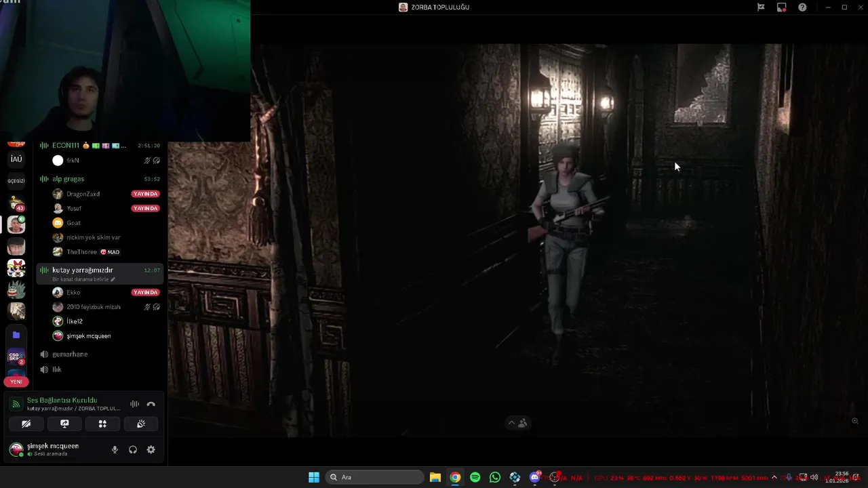Open user settings gear
The width and height of the screenshot is (868, 488).
(151, 449)
